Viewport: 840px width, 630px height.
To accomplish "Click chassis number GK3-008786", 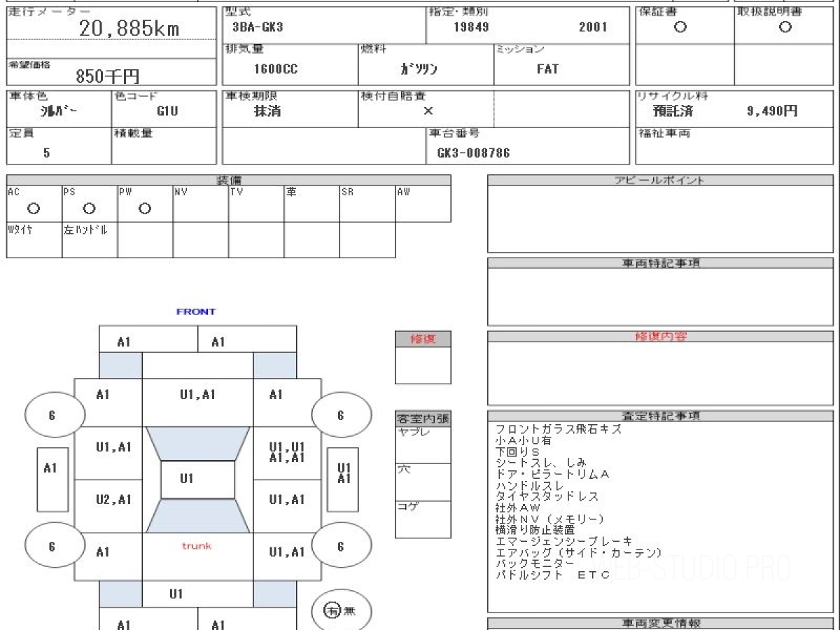I will coord(473,153).
